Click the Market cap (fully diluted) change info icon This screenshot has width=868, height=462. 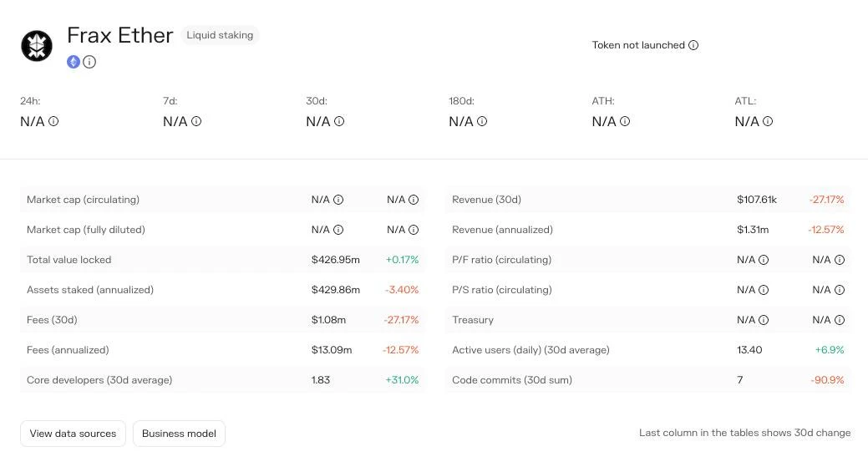click(414, 230)
